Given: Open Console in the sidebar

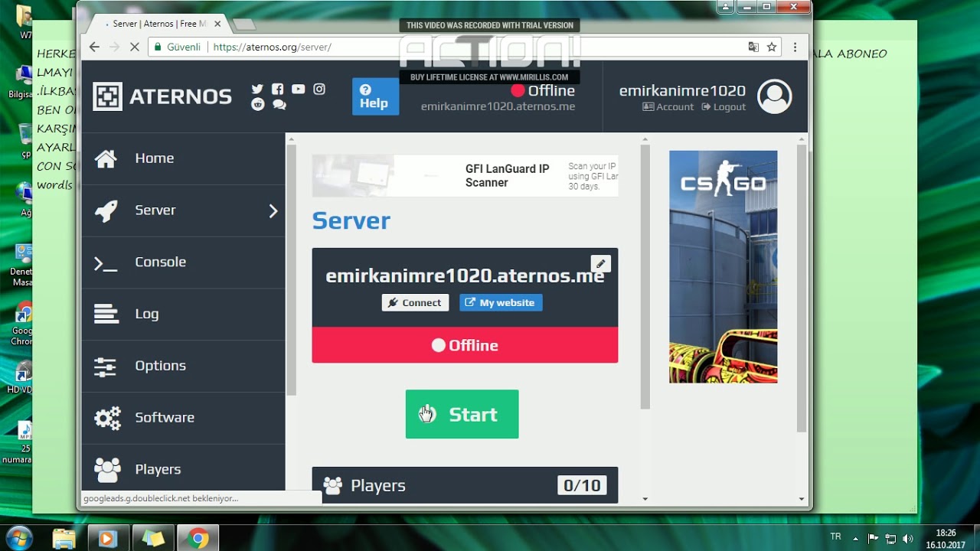Looking at the screenshot, I should coord(183,262).
